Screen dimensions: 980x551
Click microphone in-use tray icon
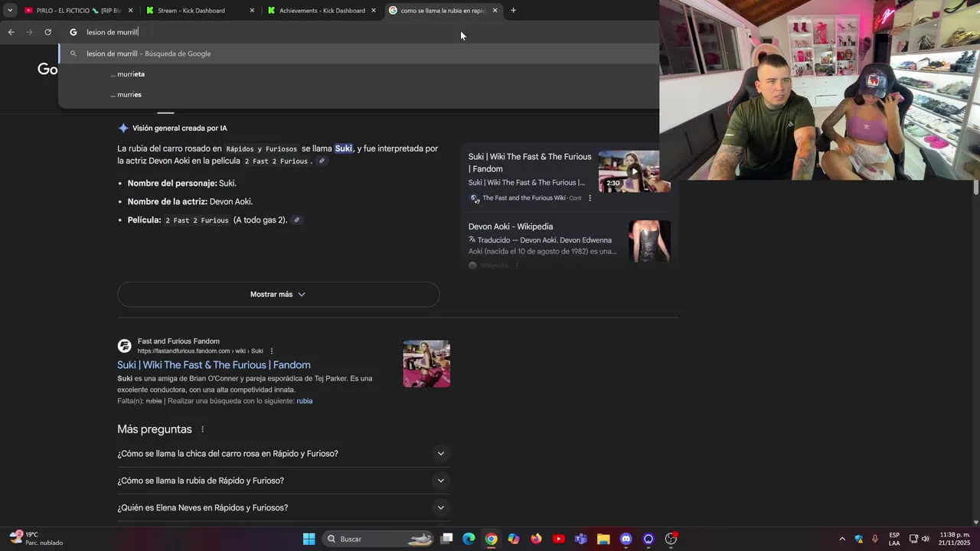click(x=875, y=539)
